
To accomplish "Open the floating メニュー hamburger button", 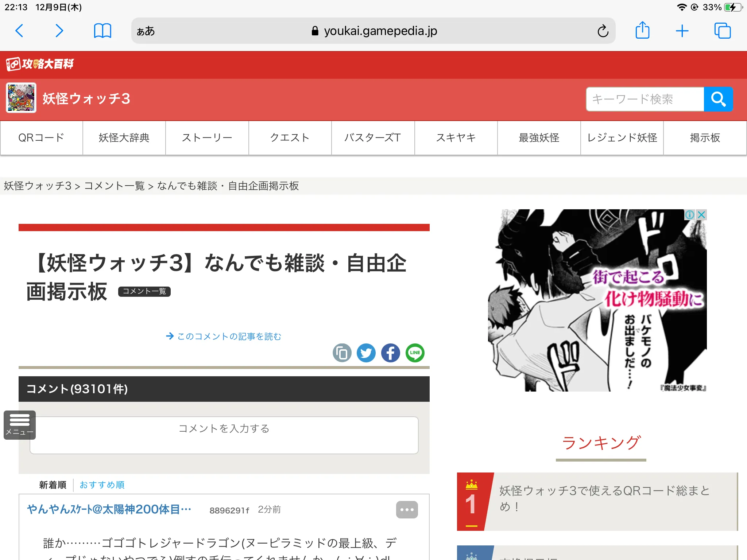I will pos(20,425).
